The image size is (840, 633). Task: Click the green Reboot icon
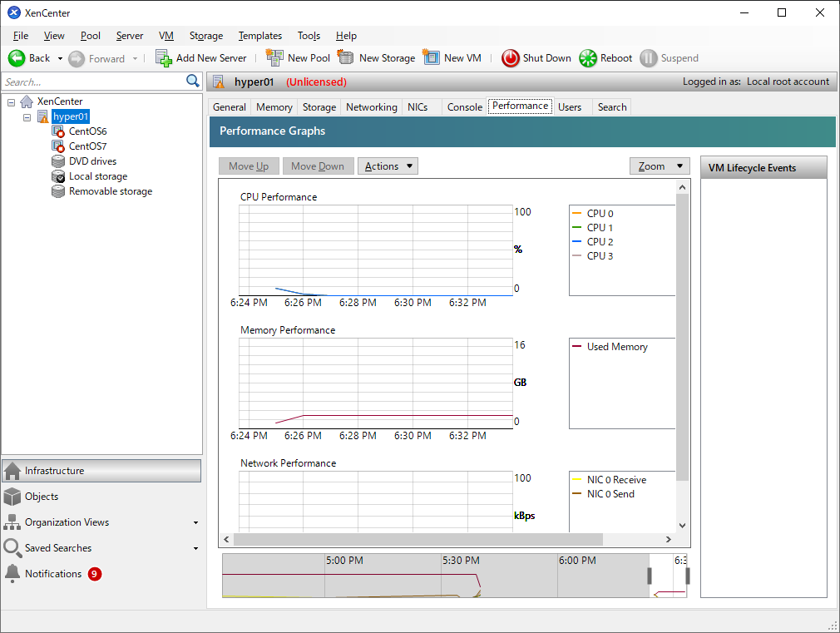click(x=588, y=58)
